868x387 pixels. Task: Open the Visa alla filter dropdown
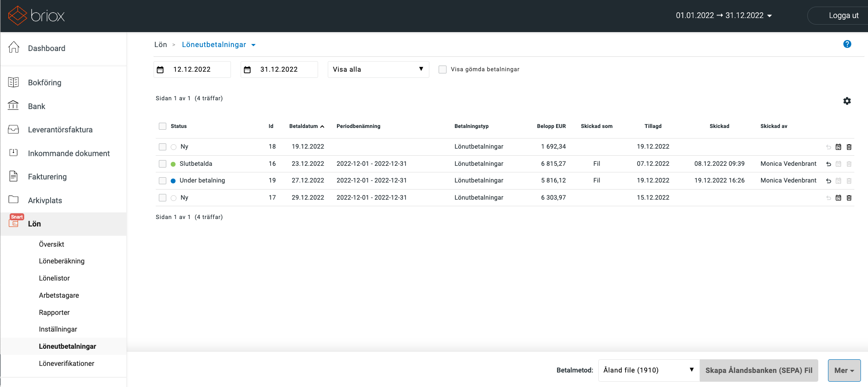coord(378,69)
